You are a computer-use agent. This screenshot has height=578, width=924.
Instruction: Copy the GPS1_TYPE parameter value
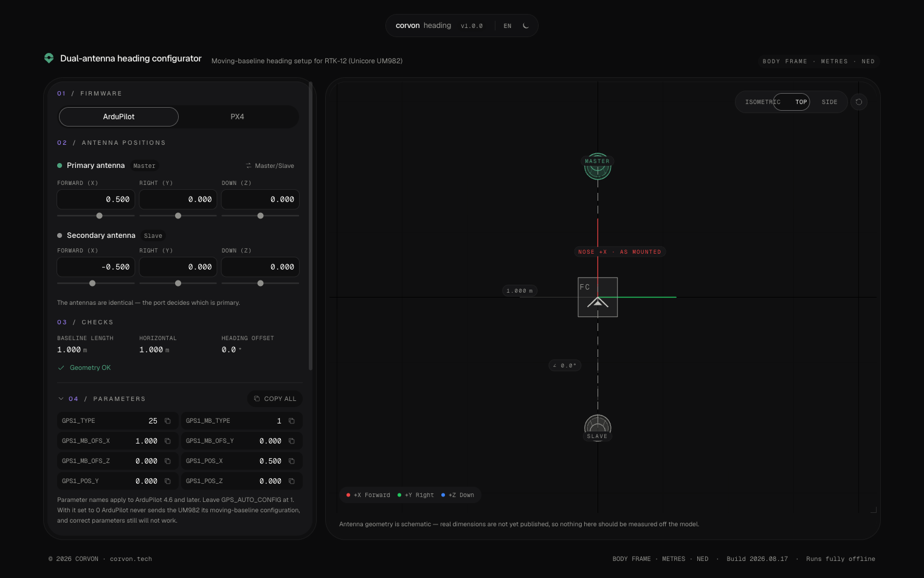point(168,421)
